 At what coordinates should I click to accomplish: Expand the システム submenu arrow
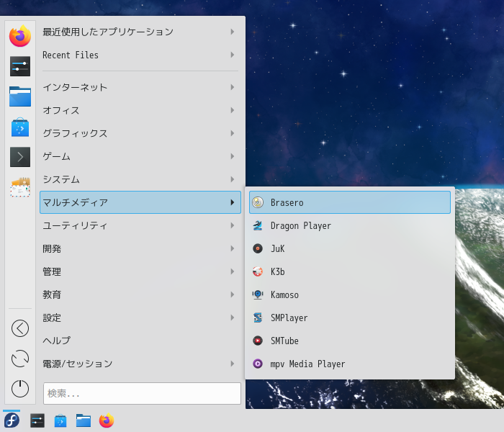pos(233,179)
